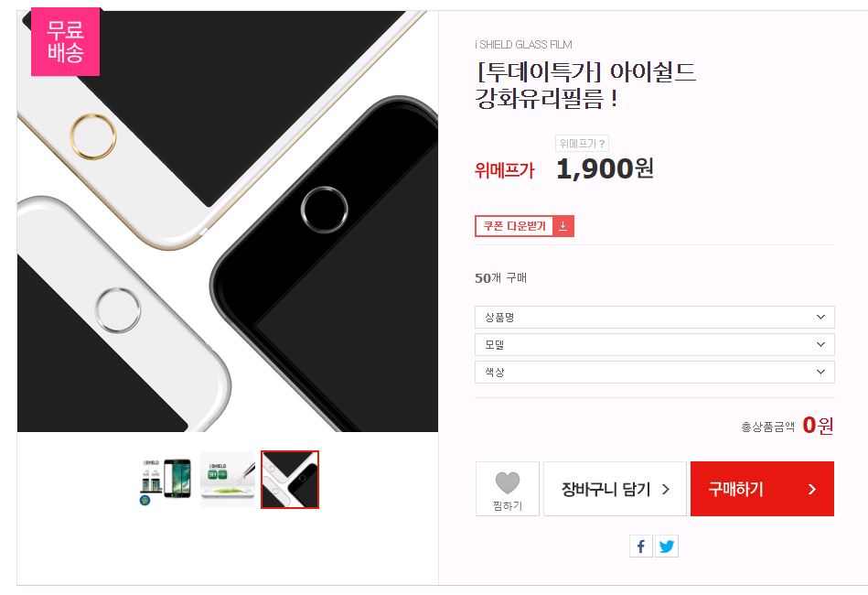Click 쿠폰 다운받기 coupon button

point(524,226)
